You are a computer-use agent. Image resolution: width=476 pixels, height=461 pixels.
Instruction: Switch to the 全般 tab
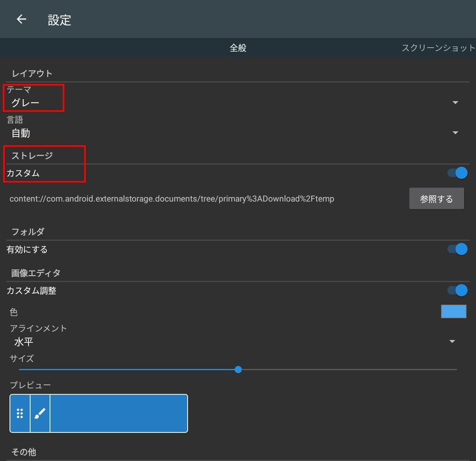238,48
